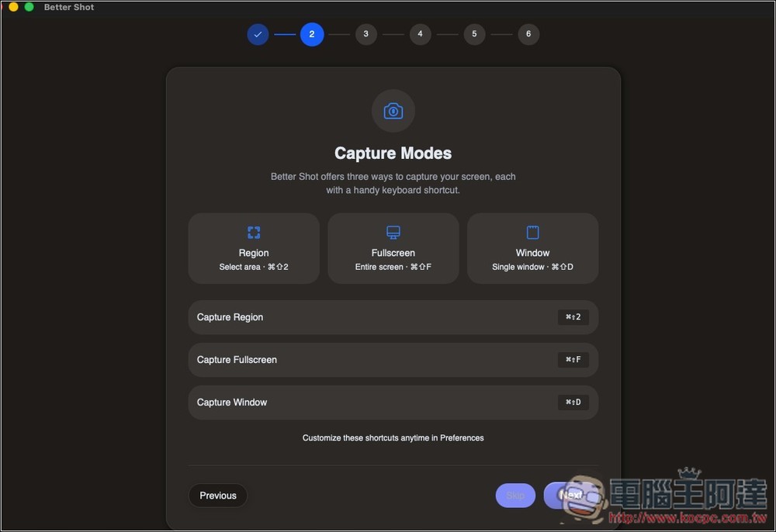Jump to step 3 in the progress indicator
The image size is (776, 532).
point(365,34)
